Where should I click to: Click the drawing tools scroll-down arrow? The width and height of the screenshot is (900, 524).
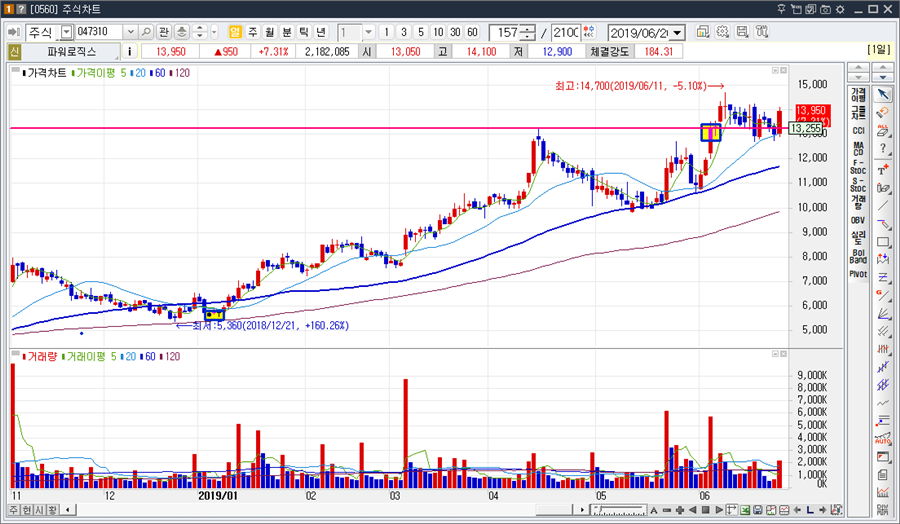[883, 77]
